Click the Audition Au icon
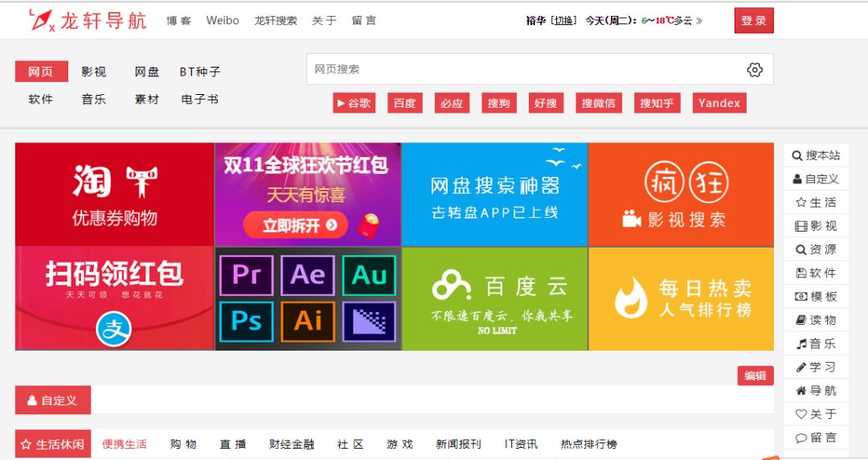The image size is (868, 460). click(369, 275)
